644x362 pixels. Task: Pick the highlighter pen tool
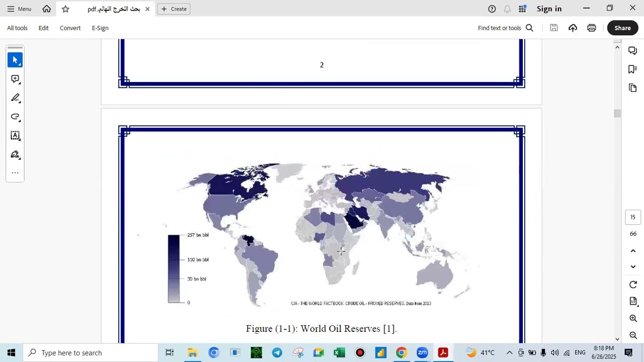click(15, 98)
